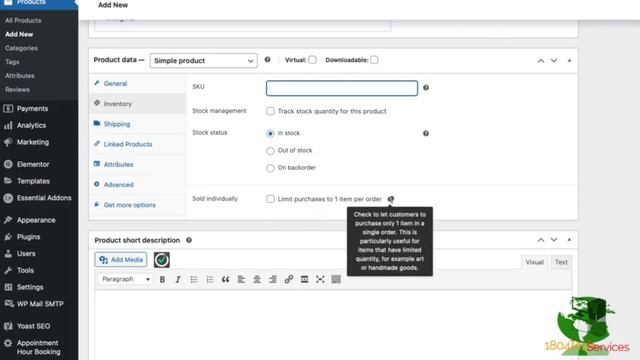Click the Sold individually help icon
Image resolution: width=640 pixels, height=360 pixels.
point(391,199)
